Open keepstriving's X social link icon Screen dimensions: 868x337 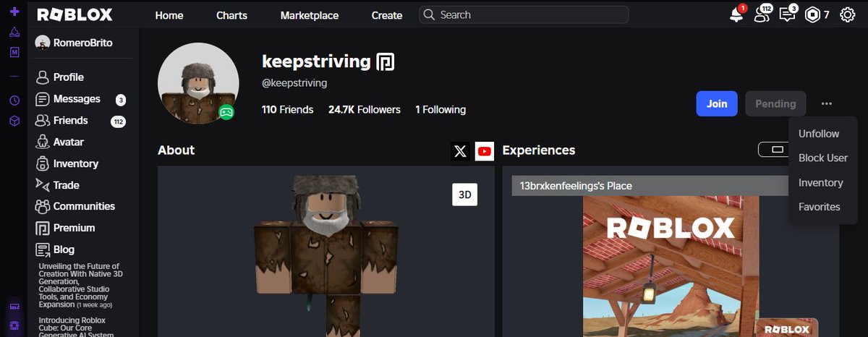(x=461, y=151)
